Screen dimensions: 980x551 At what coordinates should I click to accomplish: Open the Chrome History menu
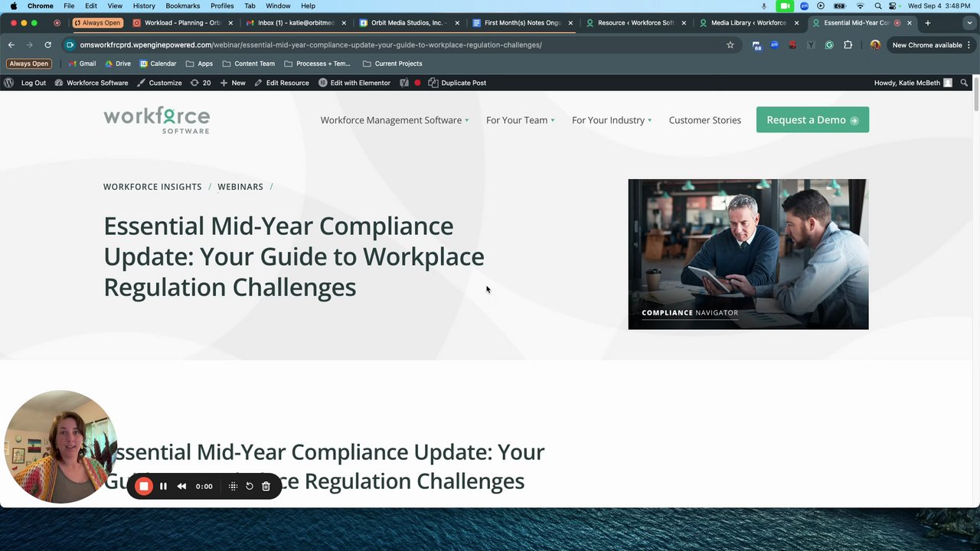click(144, 6)
